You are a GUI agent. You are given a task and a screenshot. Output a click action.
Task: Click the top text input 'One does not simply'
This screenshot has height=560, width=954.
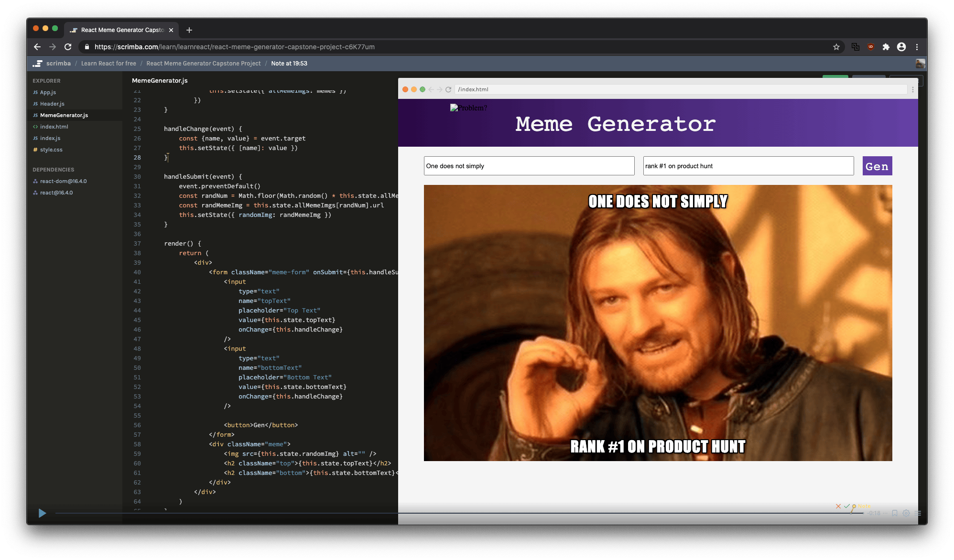529,166
